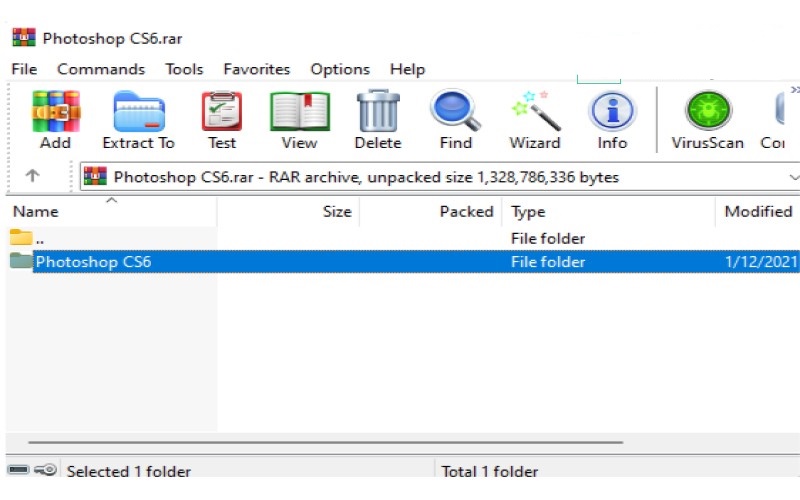Click the WinRAR icon in title bar
800x500 pixels.
24,38
